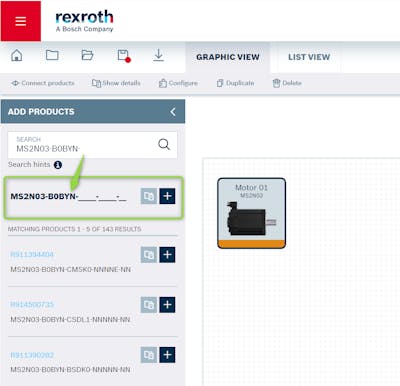This screenshot has width=400, height=386.
Task: Open the red hamburger menu
Action: (x=21, y=21)
